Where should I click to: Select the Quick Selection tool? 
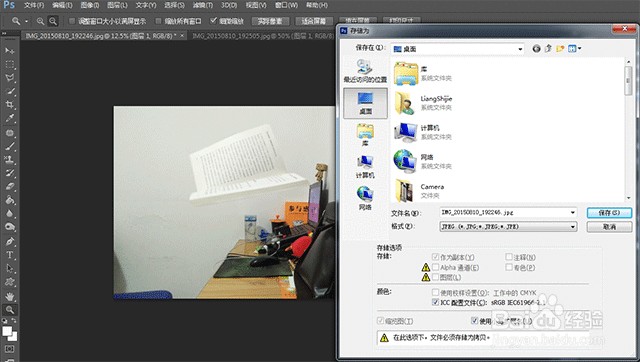coord(9,91)
